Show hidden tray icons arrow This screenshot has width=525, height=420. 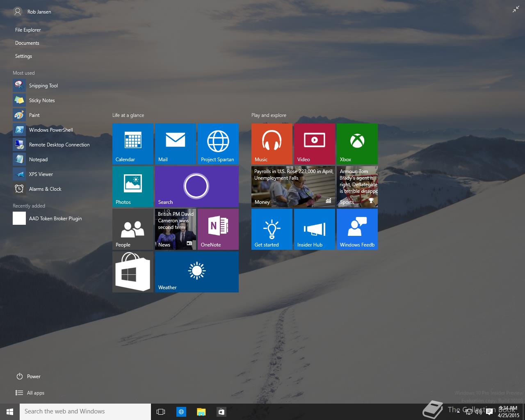point(458,412)
